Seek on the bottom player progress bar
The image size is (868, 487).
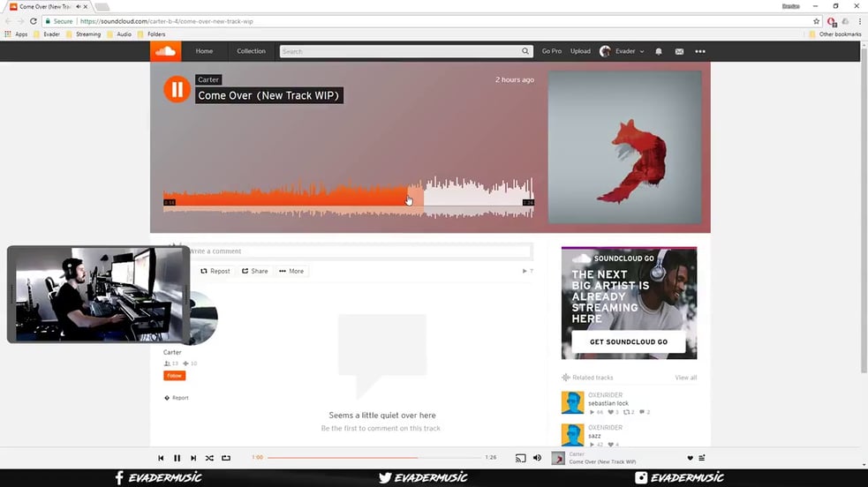tap(374, 458)
